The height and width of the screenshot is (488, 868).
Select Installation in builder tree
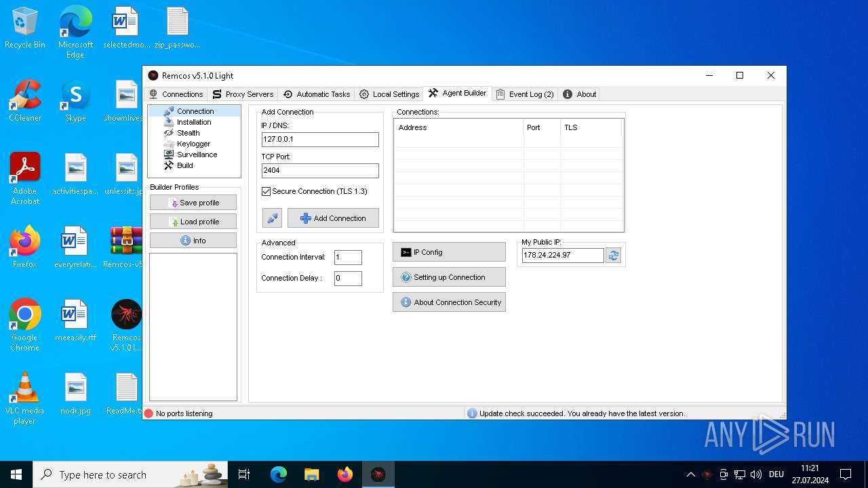coord(194,122)
